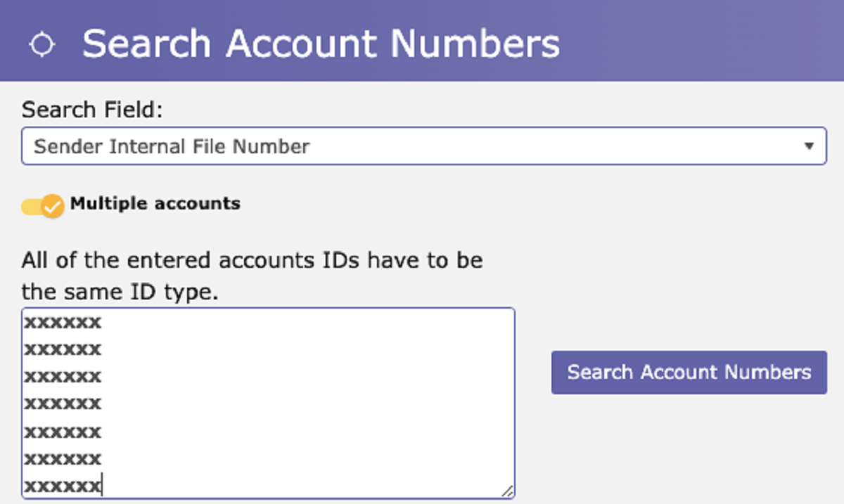The height and width of the screenshot is (504, 844).
Task: Click the "Multiple accounts" label text
Action: [155, 204]
